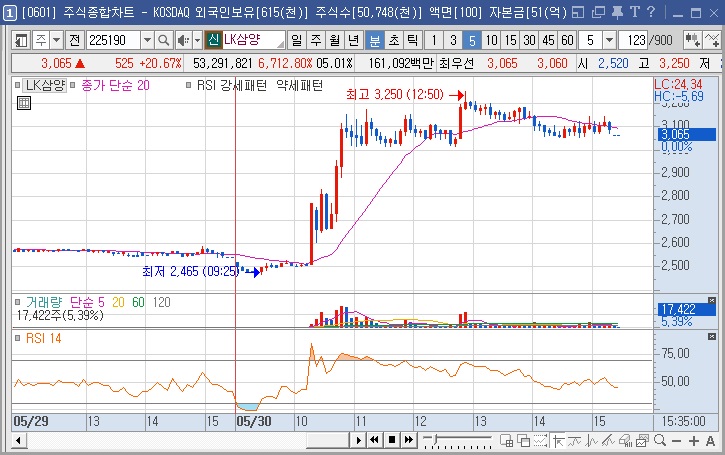Toggle the 거래량 indicator checkbox
Screen dimensions: 725x455
click(18, 302)
